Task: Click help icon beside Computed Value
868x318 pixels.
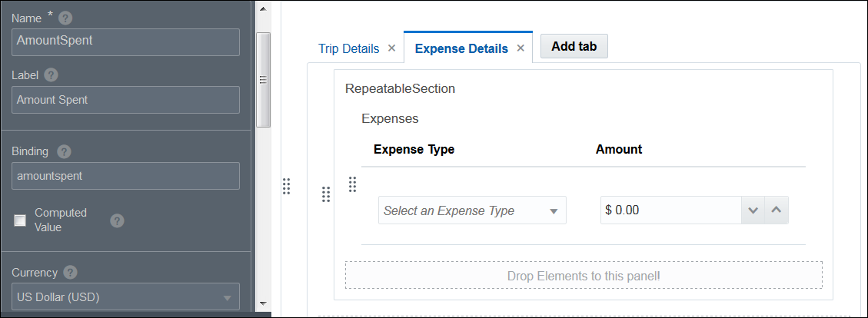Action: coord(117,220)
